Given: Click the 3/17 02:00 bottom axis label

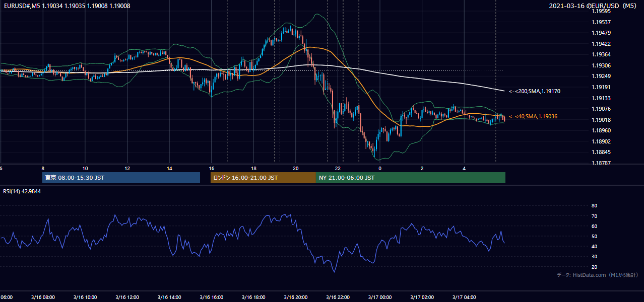Looking at the screenshot, I should tap(422, 297).
